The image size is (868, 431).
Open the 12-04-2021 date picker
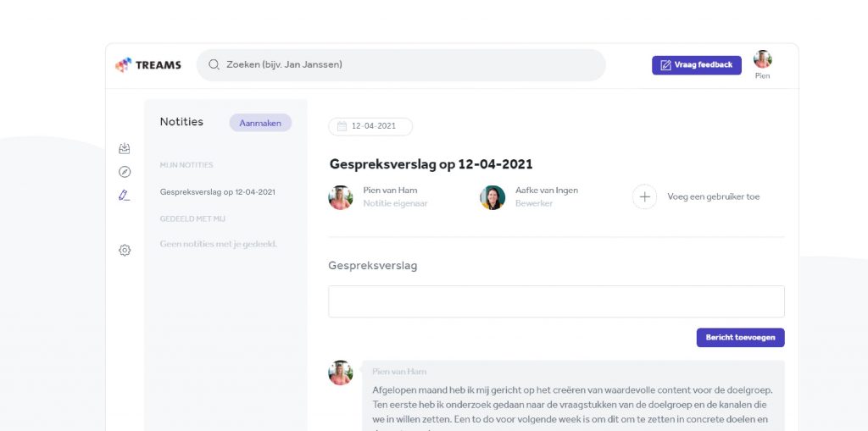(370, 126)
